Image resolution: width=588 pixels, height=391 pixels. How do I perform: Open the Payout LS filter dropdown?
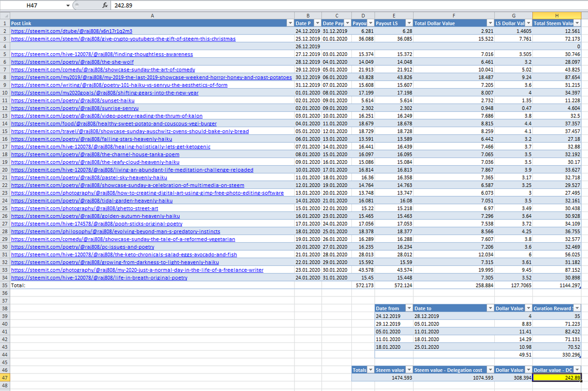pos(409,23)
